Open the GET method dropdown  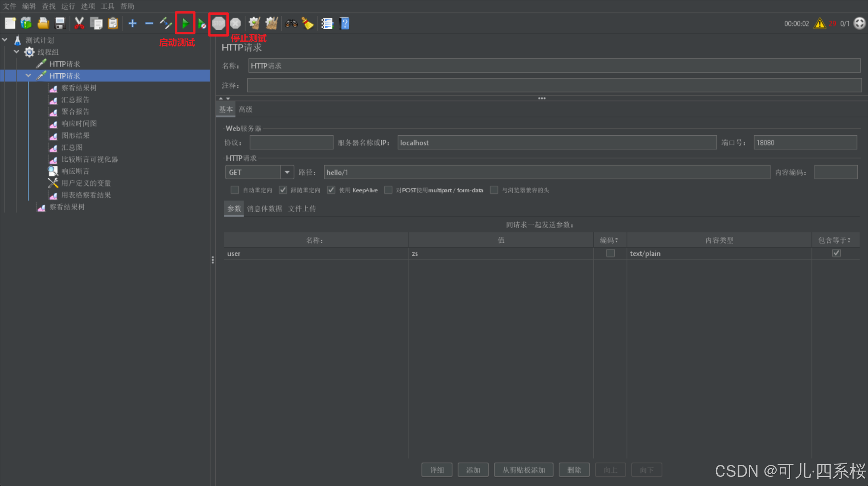tap(287, 172)
